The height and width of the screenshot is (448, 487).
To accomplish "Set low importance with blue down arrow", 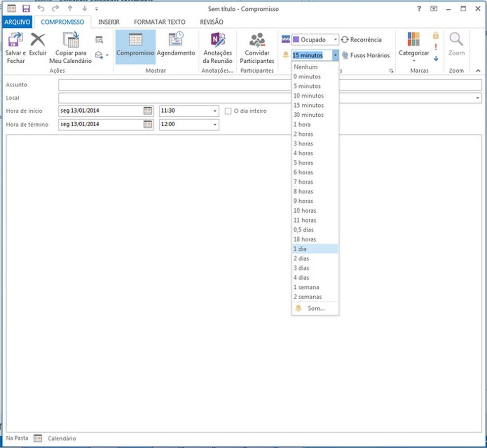I will [x=436, y=58].
